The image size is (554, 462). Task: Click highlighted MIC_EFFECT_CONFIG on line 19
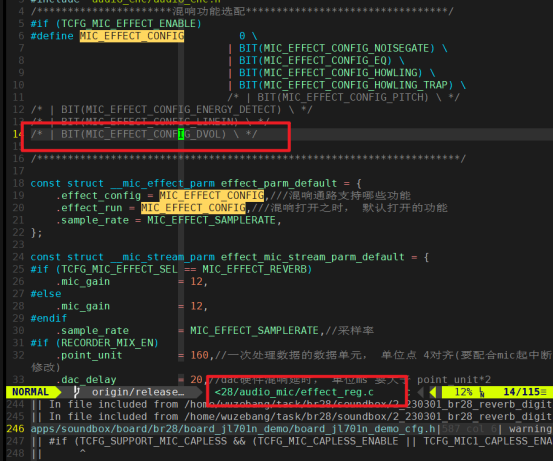(211, 196)
